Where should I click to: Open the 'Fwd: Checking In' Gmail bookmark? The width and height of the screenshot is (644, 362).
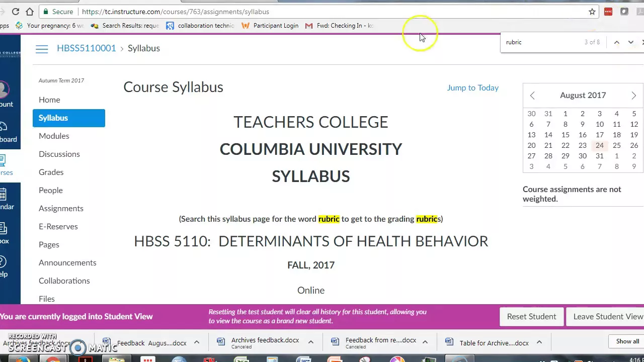[339, 26]
